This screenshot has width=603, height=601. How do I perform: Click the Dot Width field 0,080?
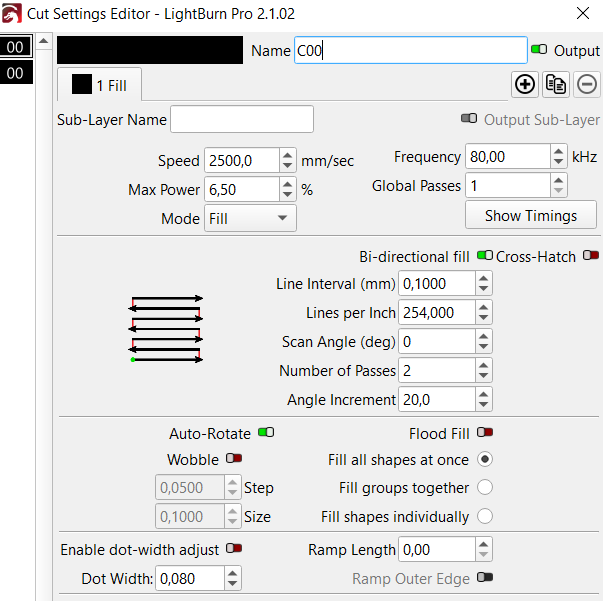pos(190,578)
